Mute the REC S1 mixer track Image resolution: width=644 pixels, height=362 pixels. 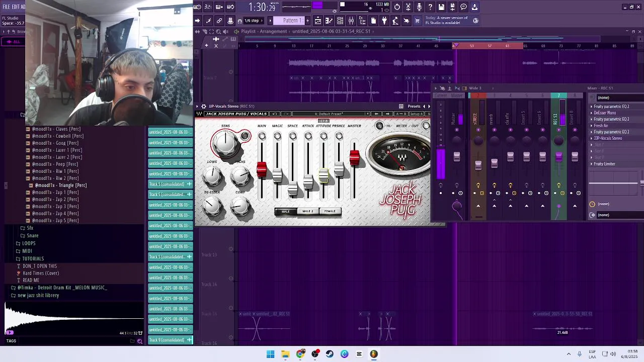point(558,130)
